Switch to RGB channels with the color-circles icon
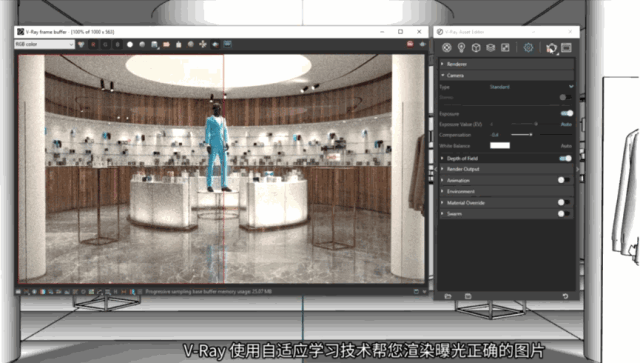Image resolution: width=640 pixels, height=363 pixels. click(81, 44)
